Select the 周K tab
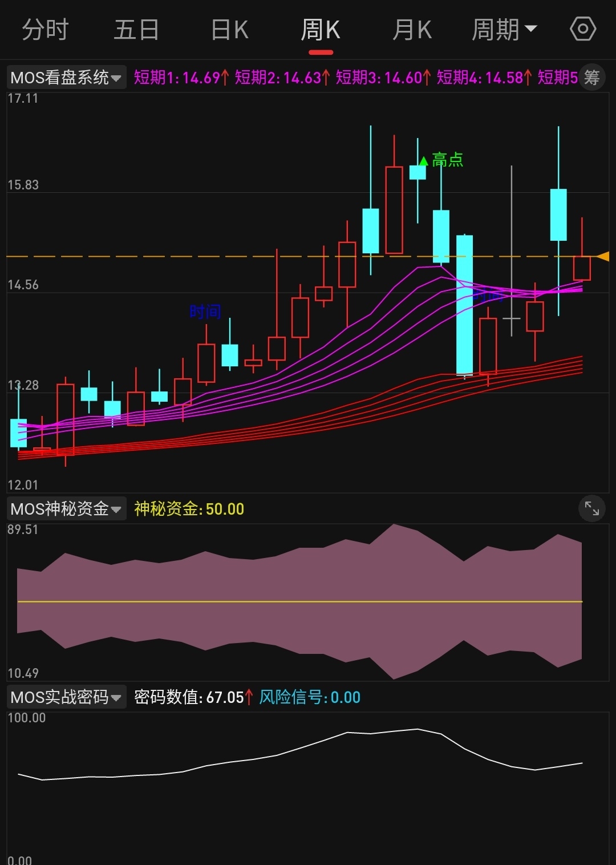This screenshot has height=865, width=616. [x=321, y=30]
